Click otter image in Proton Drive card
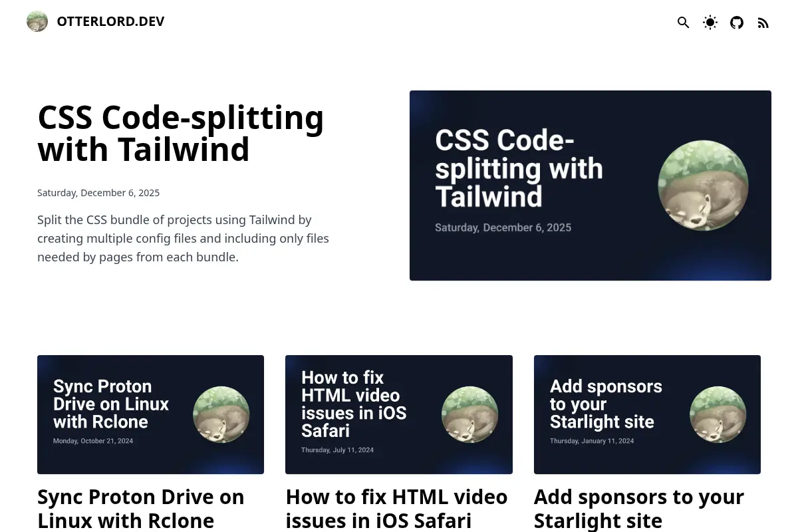798x532 pixels. [x=221, y=414]
